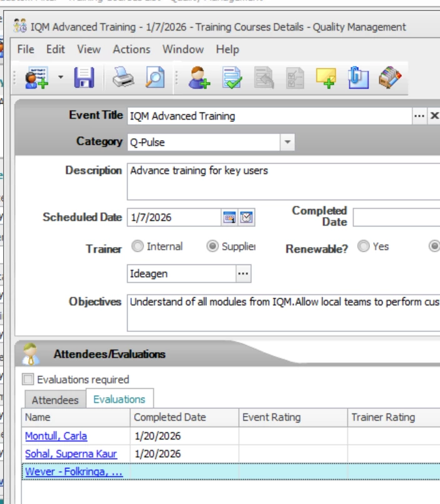Select Yes for Renewable
Image resolution: width=440 pixels, height=504 pixels.
[364, 246]
